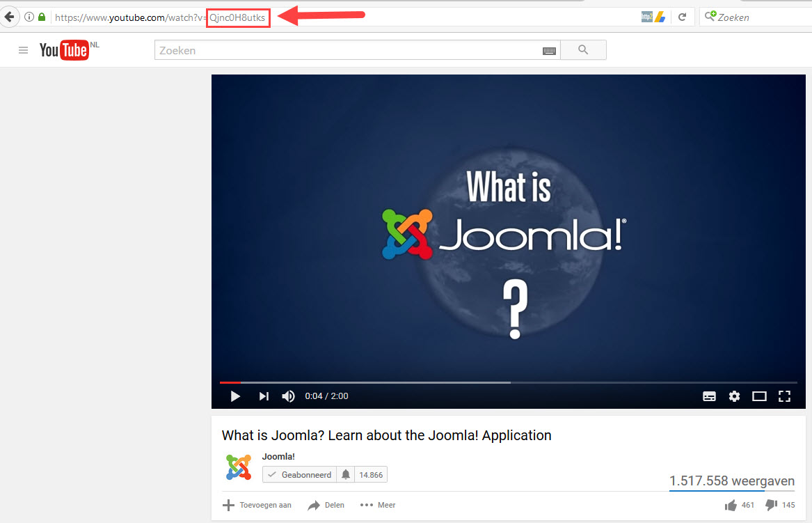Give the video a thumbs up
Screen dimensions: 812x523
click(x=732, y=505)
